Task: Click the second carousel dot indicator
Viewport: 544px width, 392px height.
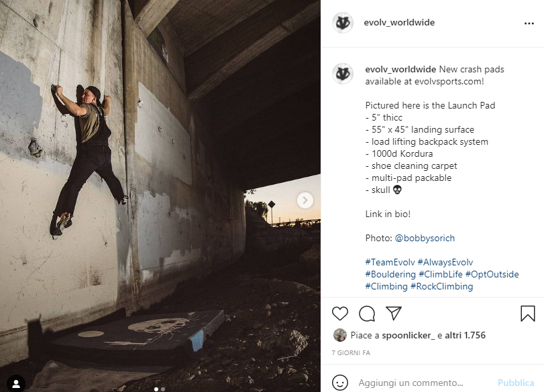Action: click(163, 389)
